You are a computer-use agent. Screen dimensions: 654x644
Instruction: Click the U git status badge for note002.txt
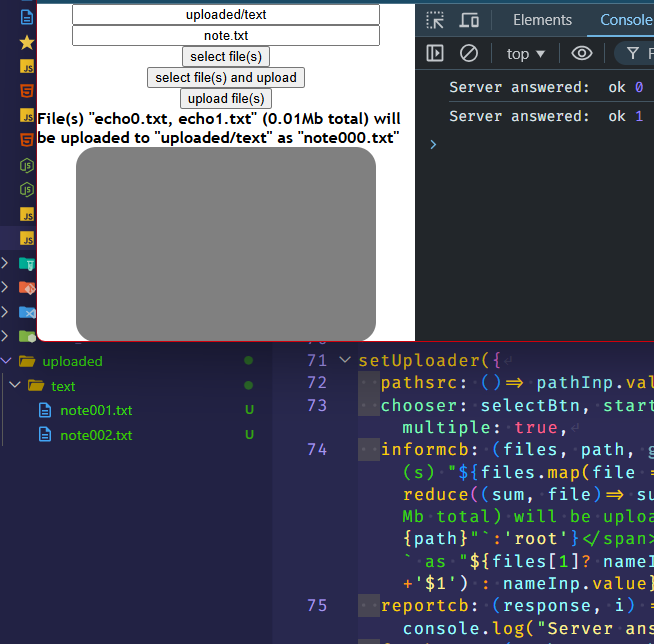point(249,435)
